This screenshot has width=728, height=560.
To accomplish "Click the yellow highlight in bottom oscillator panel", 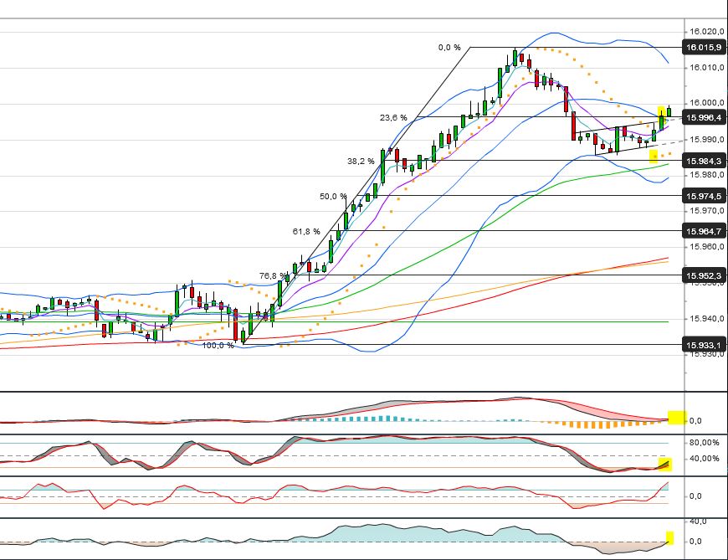I will click(x=670, y=537).
